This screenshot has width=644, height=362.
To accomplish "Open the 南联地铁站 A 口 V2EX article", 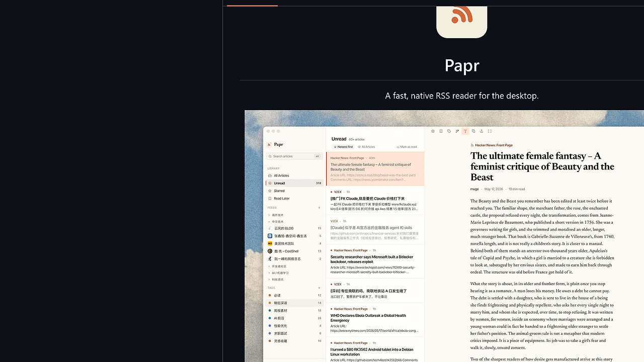I will (375, 291).
